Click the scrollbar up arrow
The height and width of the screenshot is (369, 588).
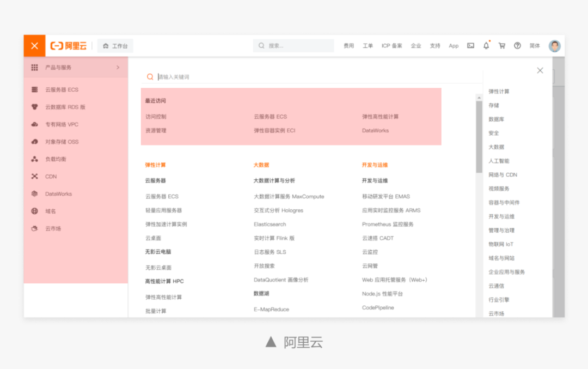click(x=479, y=98)
